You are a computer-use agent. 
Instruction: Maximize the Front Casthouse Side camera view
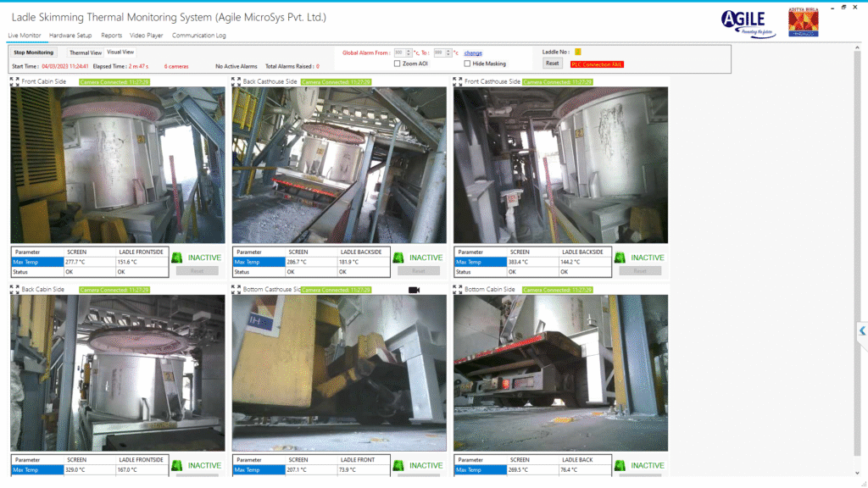(459, 82)
